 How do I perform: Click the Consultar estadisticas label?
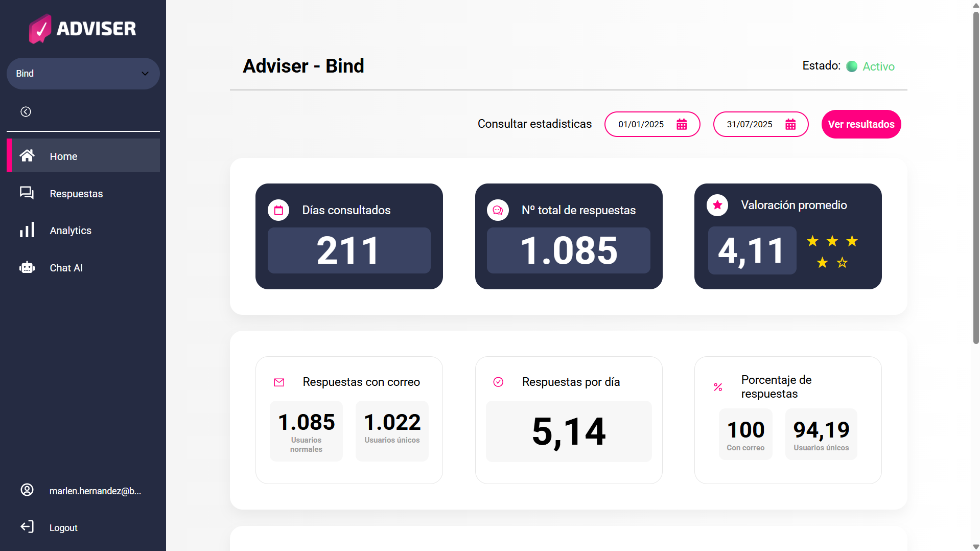point(534,124)
